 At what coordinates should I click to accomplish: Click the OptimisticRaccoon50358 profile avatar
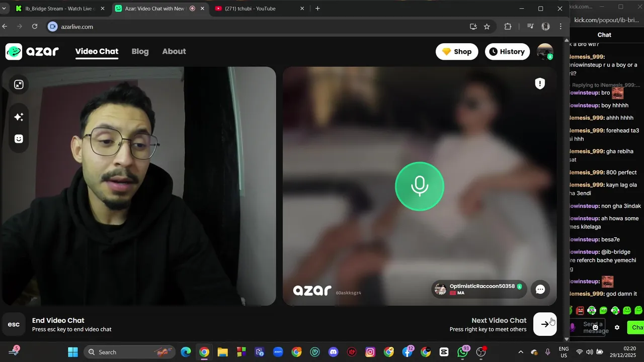(441, 289)
